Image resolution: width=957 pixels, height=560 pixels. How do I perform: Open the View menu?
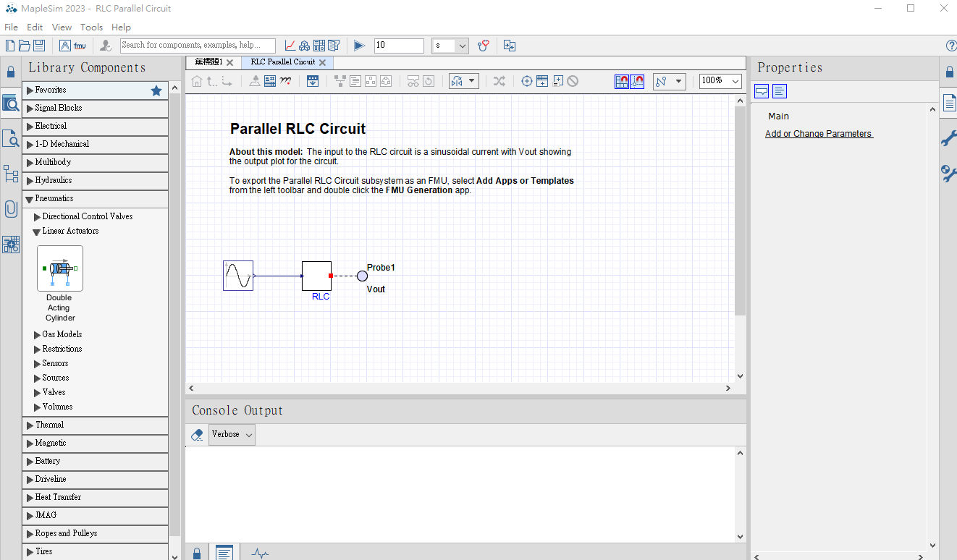point(62,27)
